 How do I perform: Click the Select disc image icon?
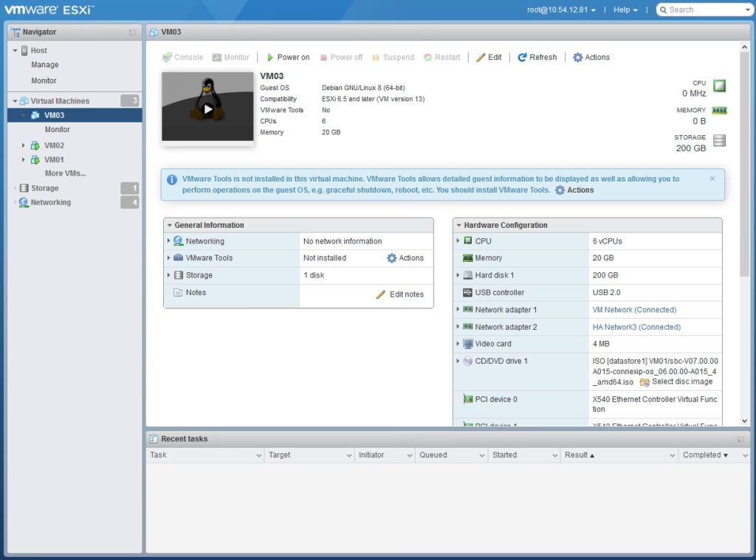click(645, 382)
